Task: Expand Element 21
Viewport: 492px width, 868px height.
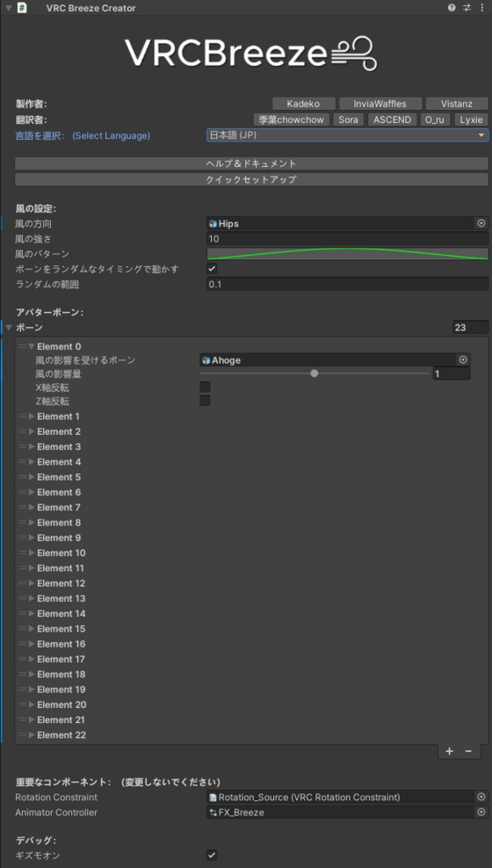Action: pyautogui.click(x=31, y=720)
